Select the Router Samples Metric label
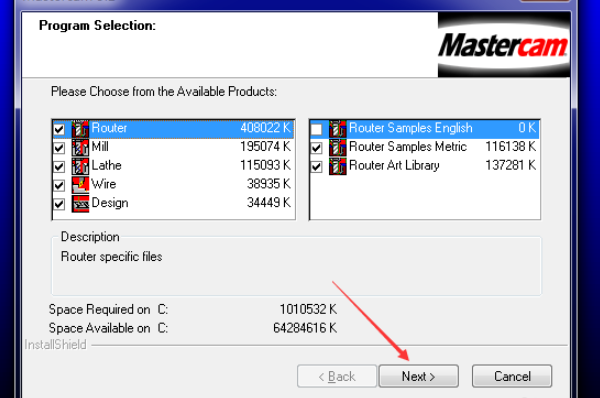 [x=408, y=147]
